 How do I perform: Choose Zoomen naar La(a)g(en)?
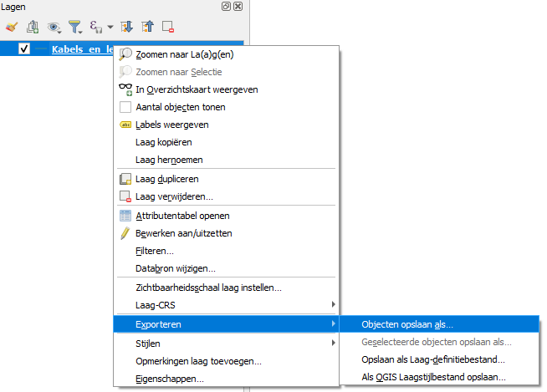click(226, 54)
